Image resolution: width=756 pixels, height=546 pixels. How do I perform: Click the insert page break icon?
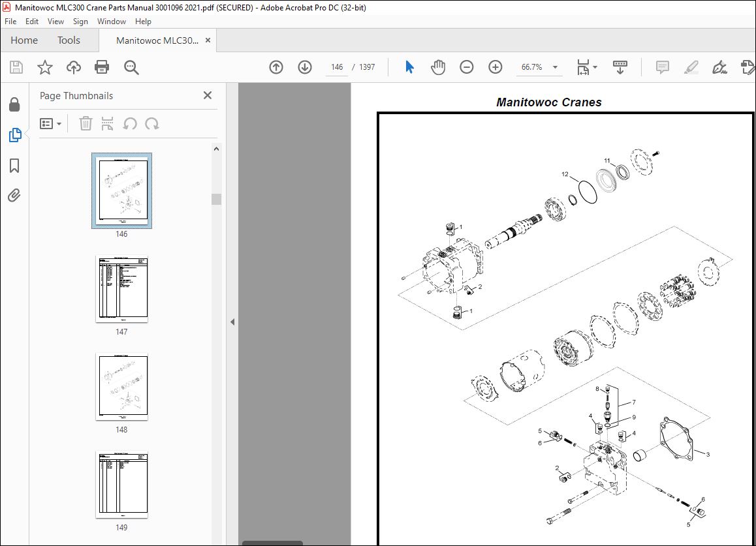click(107, 123)
